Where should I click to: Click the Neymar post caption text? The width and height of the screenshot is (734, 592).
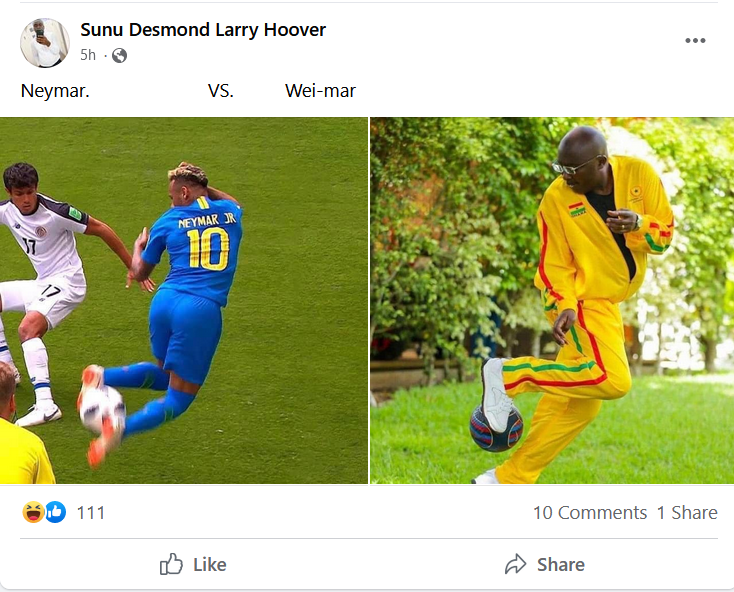pos(55,91)
